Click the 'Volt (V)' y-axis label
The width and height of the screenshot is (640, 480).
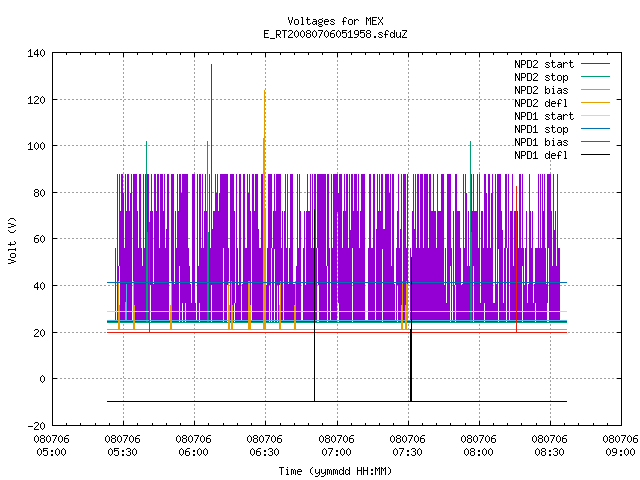point(12,240)
